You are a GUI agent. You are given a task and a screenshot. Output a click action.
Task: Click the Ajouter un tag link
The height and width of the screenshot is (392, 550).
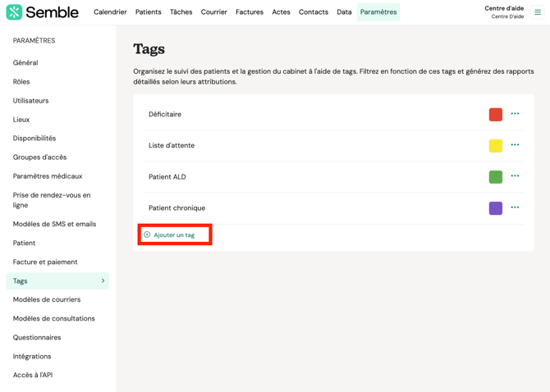(174, 235)
